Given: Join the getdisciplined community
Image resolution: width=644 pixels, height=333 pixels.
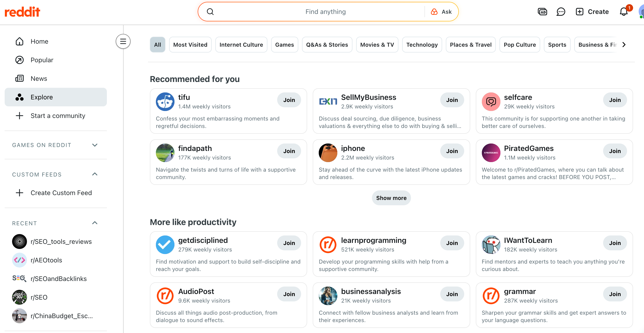Looking at the screenshot, I should click(289, 243).
